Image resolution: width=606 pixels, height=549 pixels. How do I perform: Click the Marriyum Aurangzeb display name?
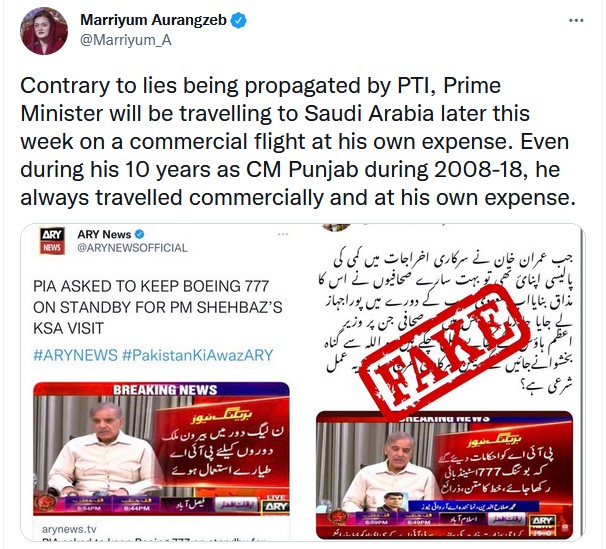point(153,20)
